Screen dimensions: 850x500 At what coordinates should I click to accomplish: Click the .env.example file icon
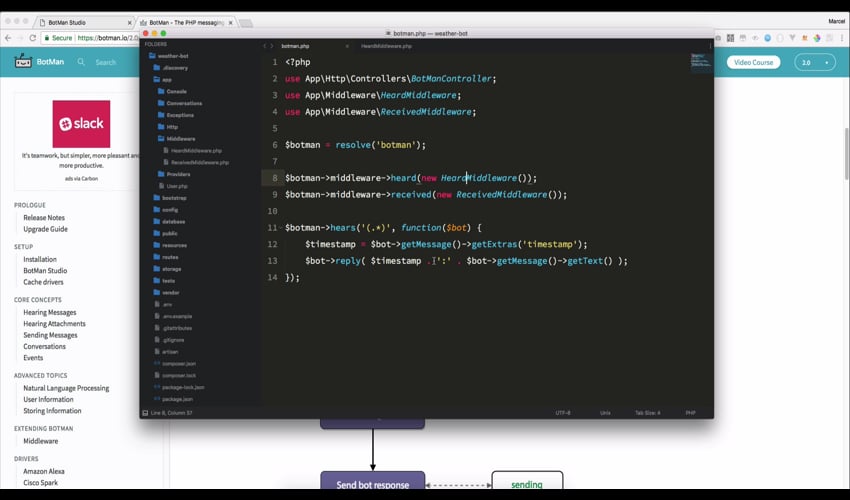click(x=157, y=316)
